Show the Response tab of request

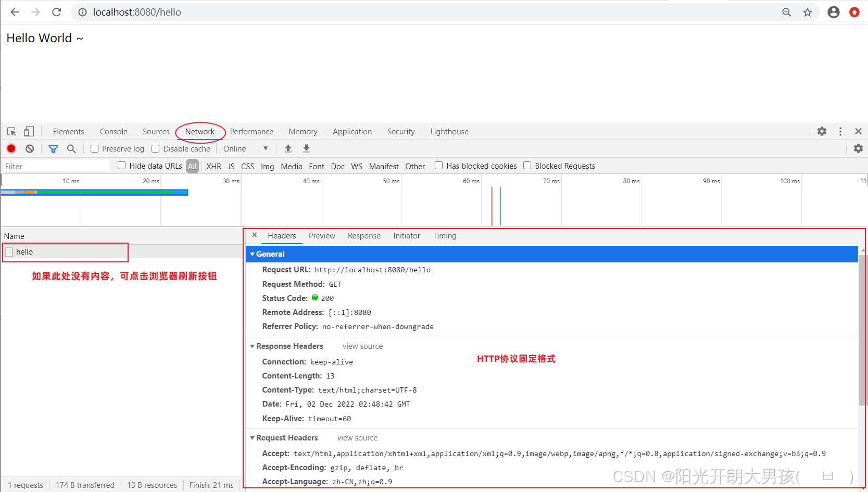tap(364, 236)
